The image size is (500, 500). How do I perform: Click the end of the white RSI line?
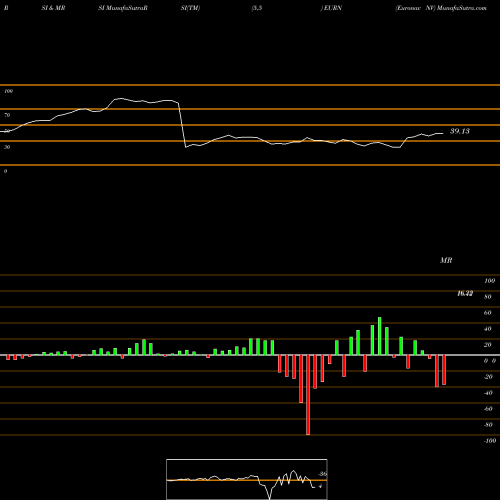[443, 133]
